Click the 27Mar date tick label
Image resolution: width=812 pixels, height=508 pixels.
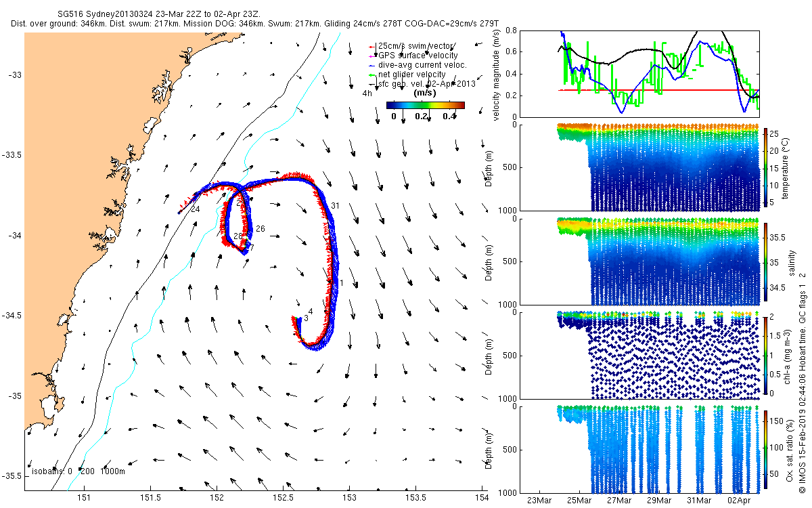[619, 501]
